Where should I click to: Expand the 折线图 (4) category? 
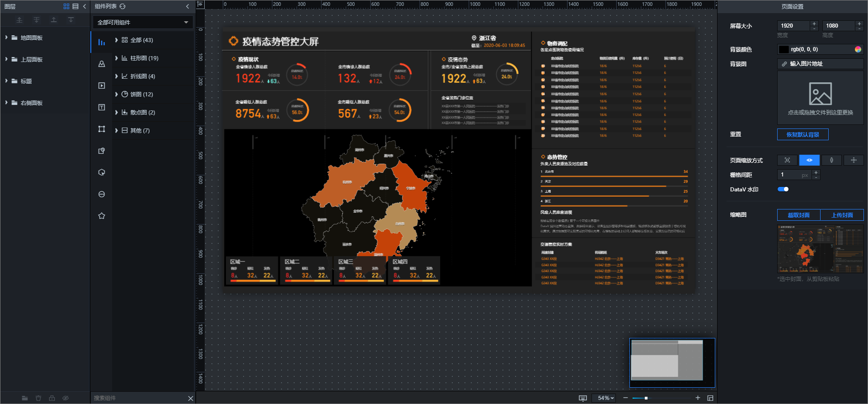117,76
